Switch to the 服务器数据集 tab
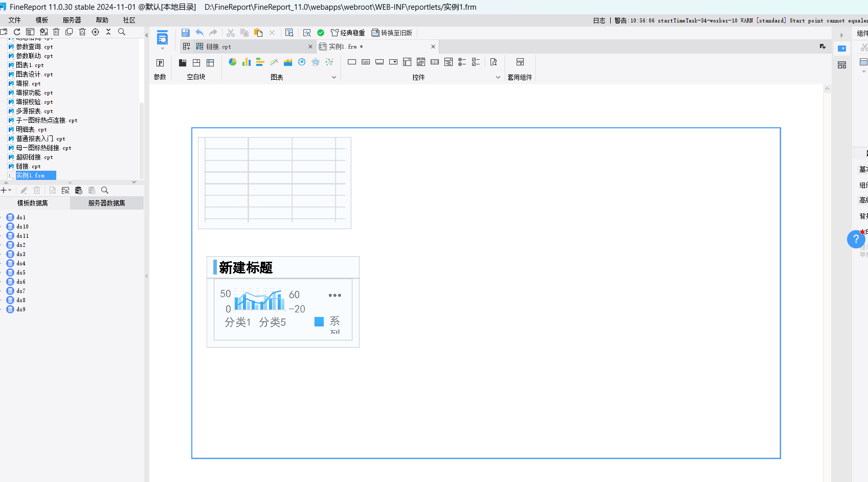Viewport: 868px width, 482px height. point(107,203)
